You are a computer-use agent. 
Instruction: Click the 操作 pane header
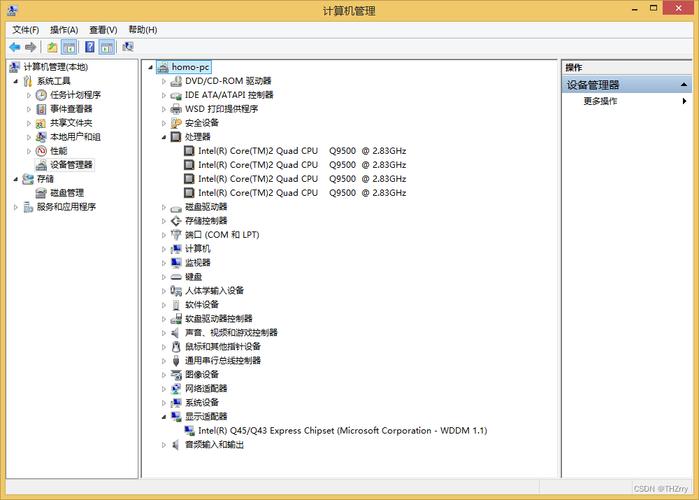[627, 67]
